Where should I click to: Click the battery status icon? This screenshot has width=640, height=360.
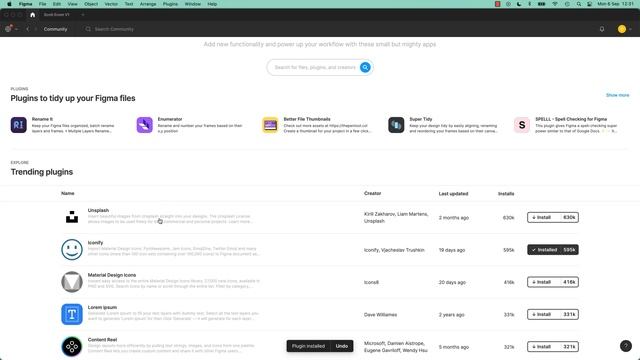(542, 4)
